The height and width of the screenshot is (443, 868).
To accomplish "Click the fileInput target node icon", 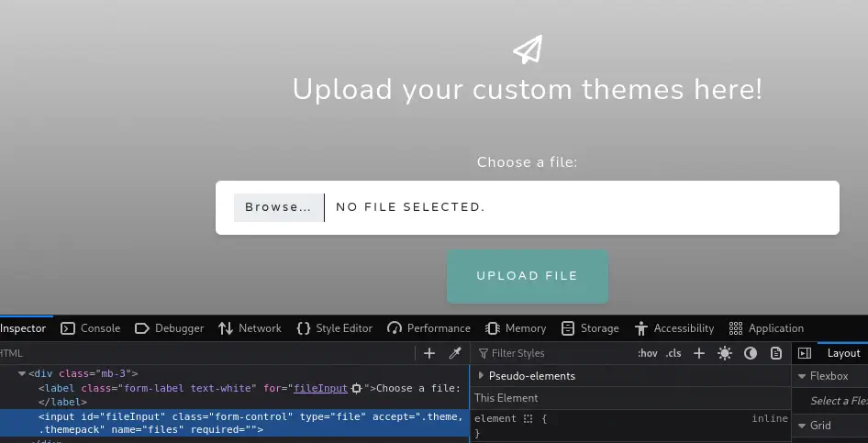I will click(x=357, y=389).
